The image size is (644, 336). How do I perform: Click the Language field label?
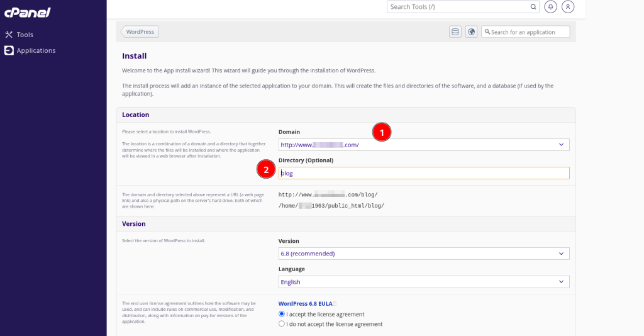pos(292,269)
